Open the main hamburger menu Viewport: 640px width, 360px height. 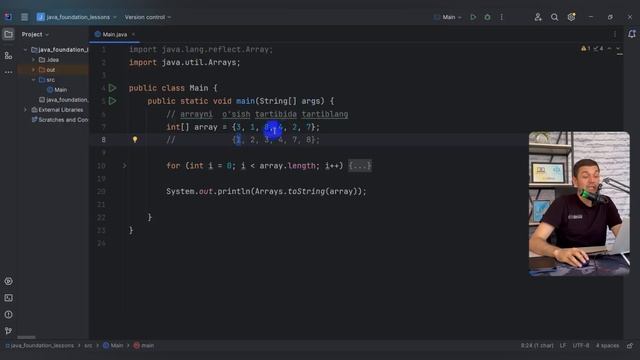pyautogui.click(x=24, y=17)
